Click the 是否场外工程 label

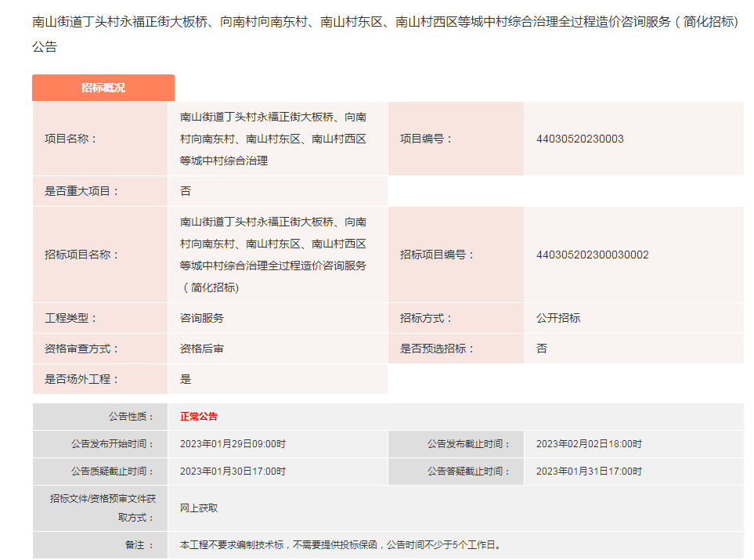click(x=81, y=379)
